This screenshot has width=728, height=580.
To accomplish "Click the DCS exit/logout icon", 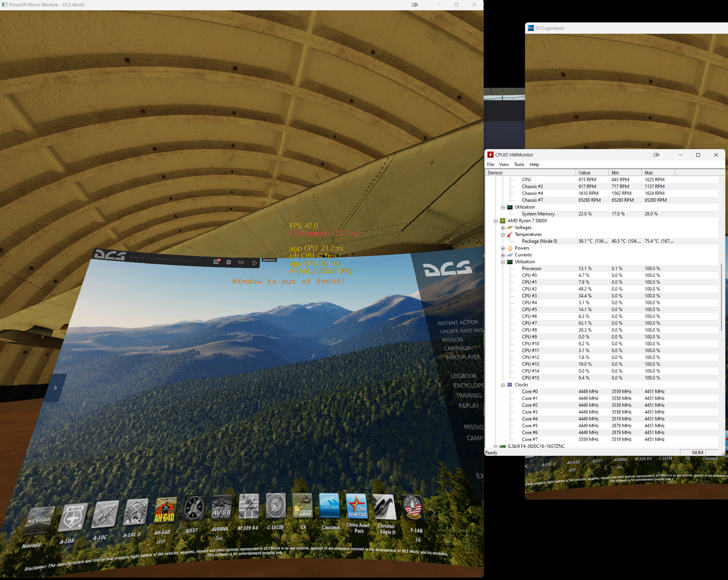I will 255,263.
